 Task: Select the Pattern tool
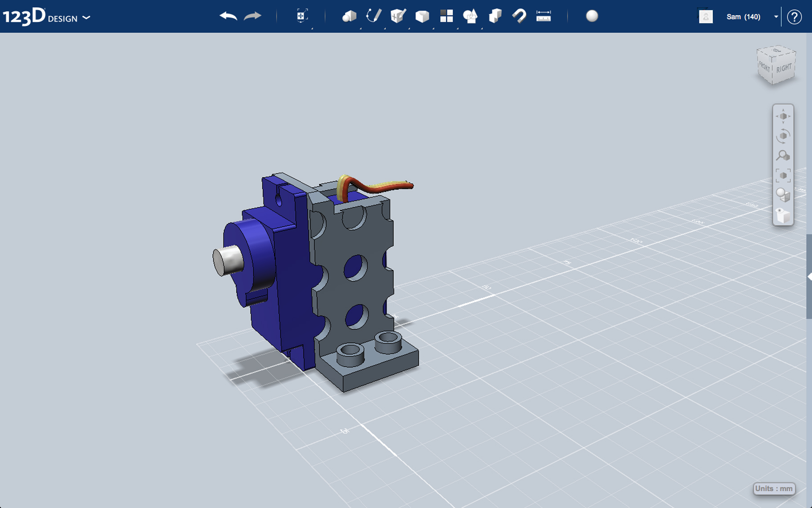pyautogui.click(x=447, y=16)
